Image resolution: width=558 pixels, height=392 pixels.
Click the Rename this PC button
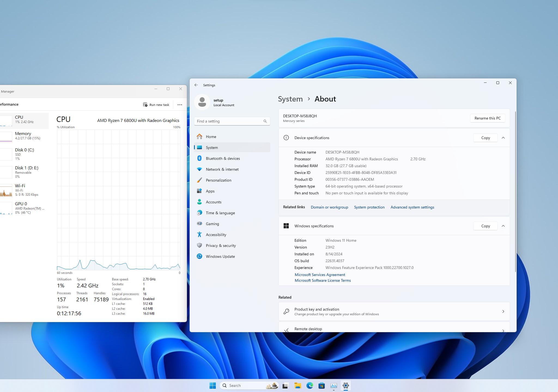pyautogui.click(x=487, y=118)
